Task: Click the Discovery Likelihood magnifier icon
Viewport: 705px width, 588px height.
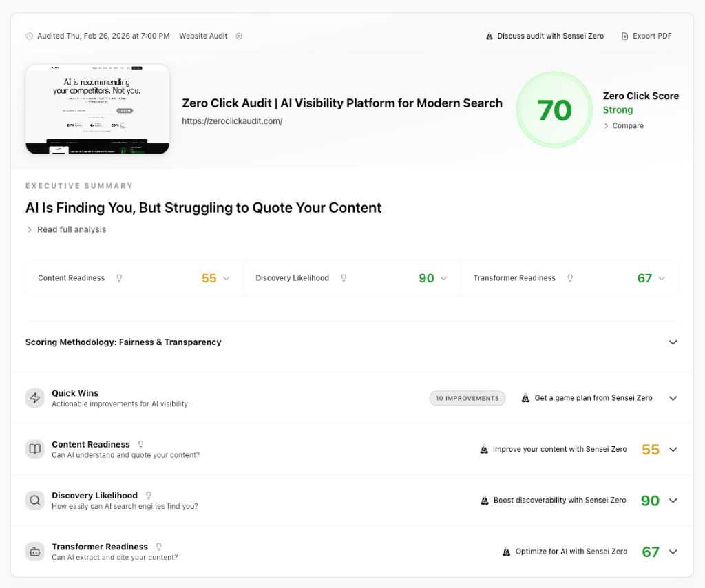Action: point(35,501)
